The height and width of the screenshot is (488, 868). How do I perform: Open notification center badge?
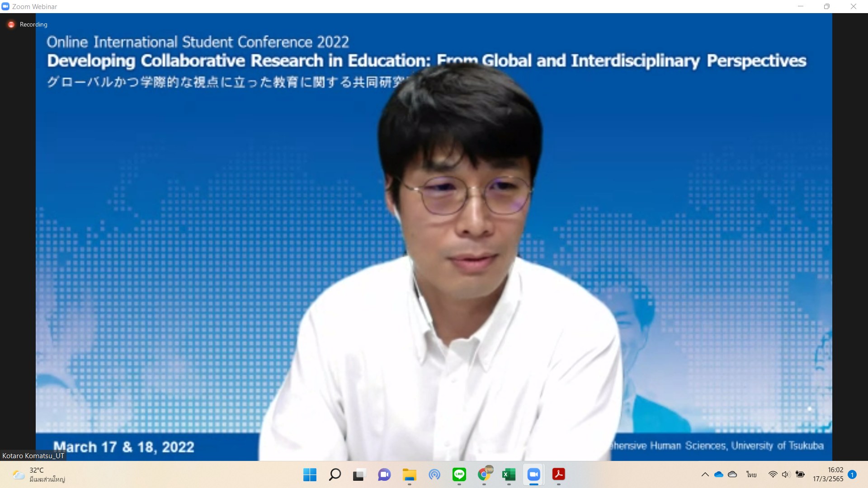(852, 474)
